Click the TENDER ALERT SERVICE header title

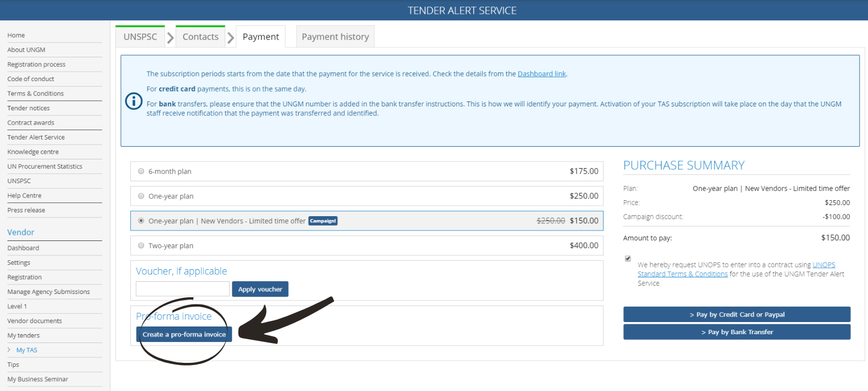pos(462,10)
